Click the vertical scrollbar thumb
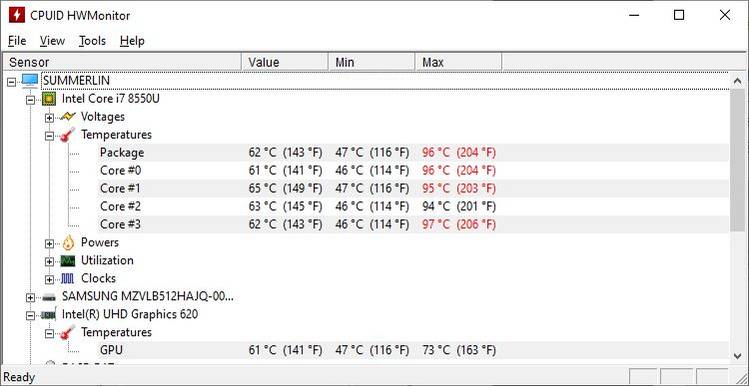The height and width of the screenshot is (386, 749). 738,161
